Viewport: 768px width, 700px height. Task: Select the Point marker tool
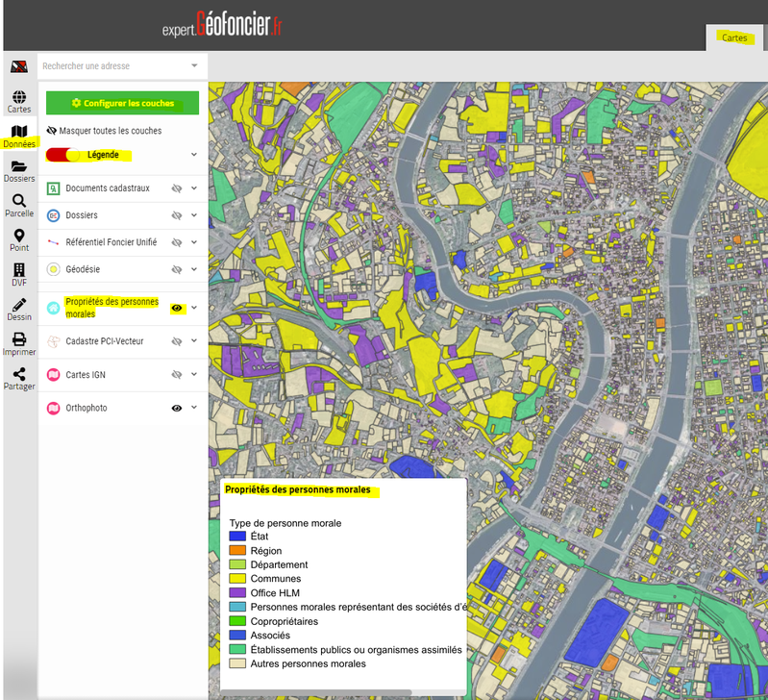19,236
